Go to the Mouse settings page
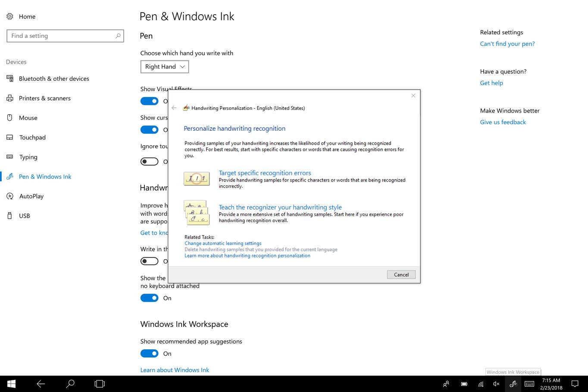This screenshot has height=392, width=588. tap(28, 118)
